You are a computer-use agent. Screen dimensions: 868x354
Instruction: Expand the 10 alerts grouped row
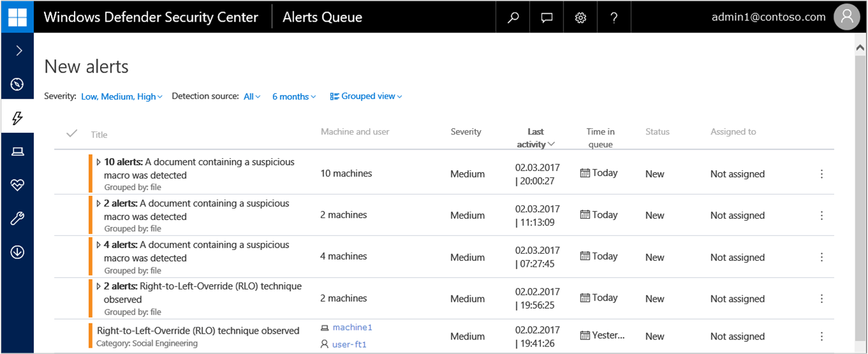[x=98, y=162]
